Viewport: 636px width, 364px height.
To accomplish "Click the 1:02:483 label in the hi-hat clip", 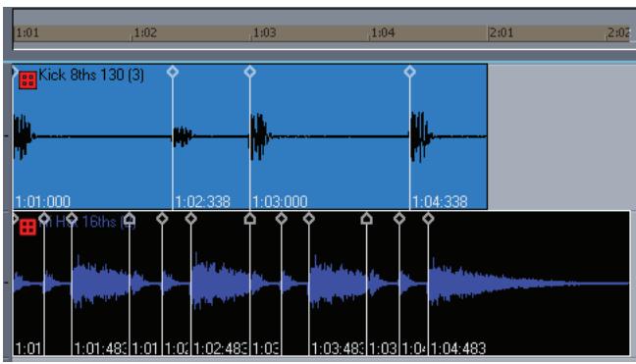I will point(220,348).
